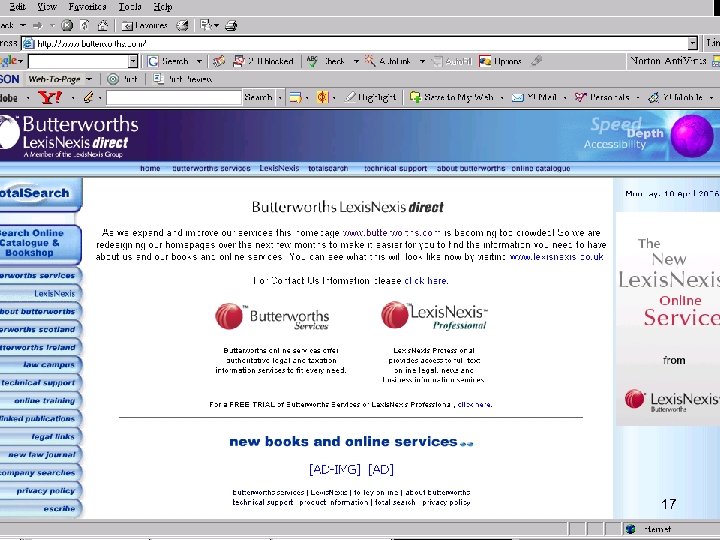Click the Print Preview button
The width and height of the screenshot is (720, 540).
tap(183, 79)
